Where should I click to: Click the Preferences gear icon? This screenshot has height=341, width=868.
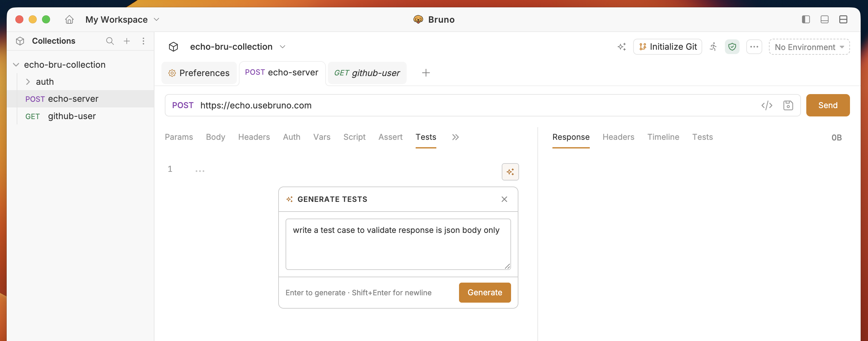pos(172,73)
